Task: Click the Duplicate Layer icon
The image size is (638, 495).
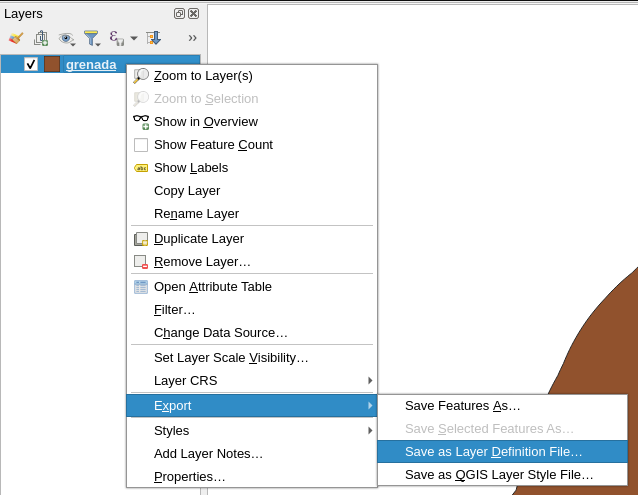Action: (x=141, y=239)
